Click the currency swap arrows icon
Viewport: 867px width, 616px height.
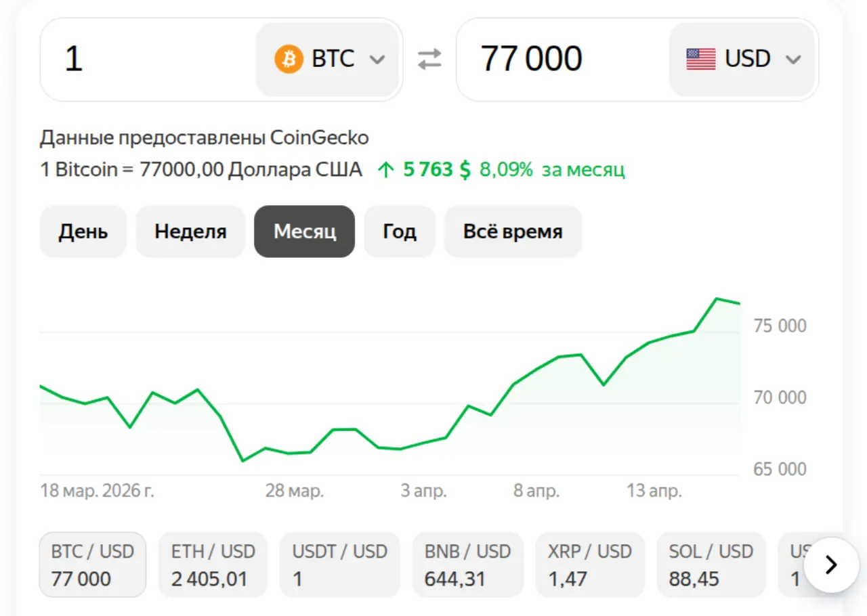[429, 59]
